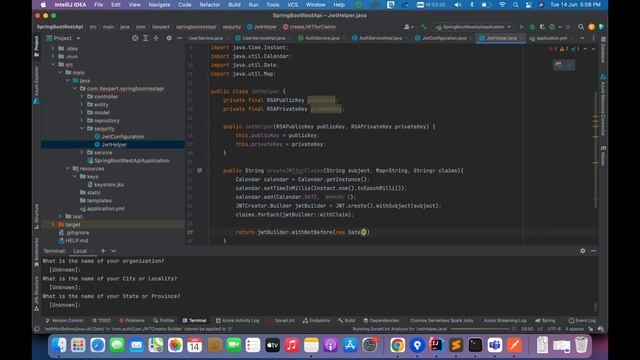
Task: Click the SonarLint analysis progress bar
Action: (x=480, y=329)
